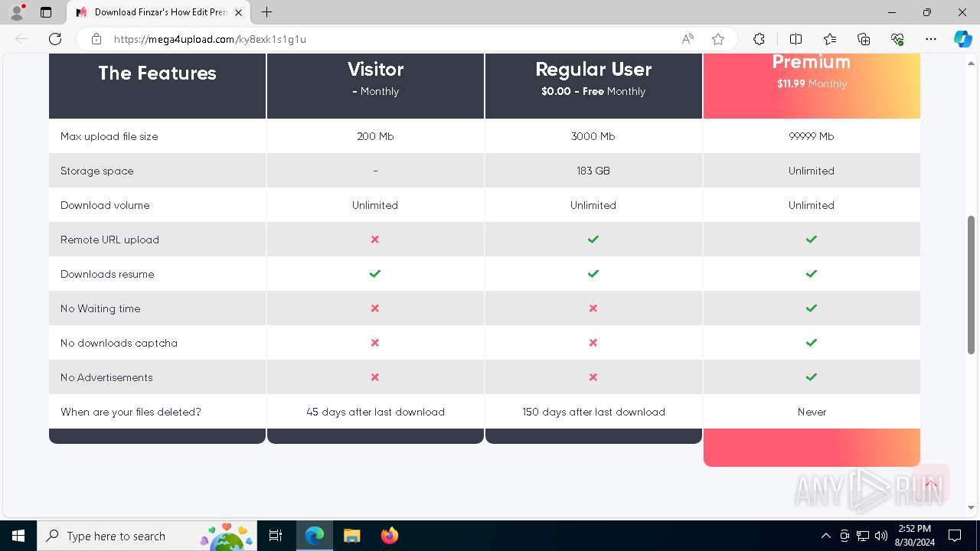Click the Premium plan header

812,86
